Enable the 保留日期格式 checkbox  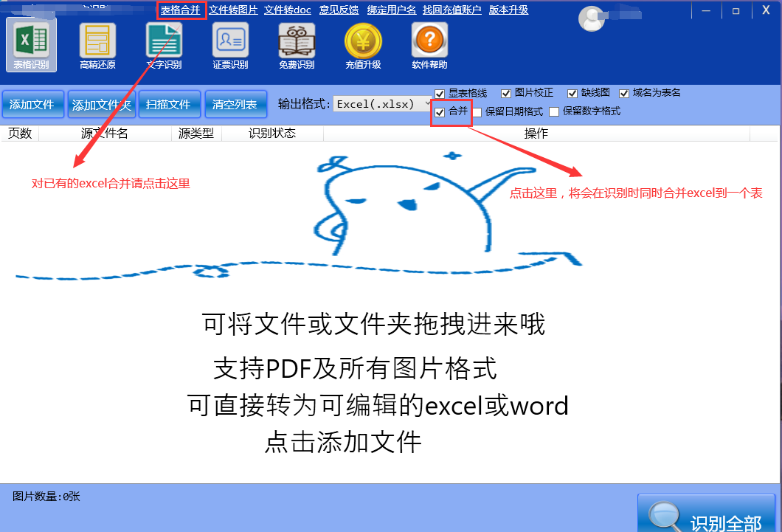coord(477,112)
